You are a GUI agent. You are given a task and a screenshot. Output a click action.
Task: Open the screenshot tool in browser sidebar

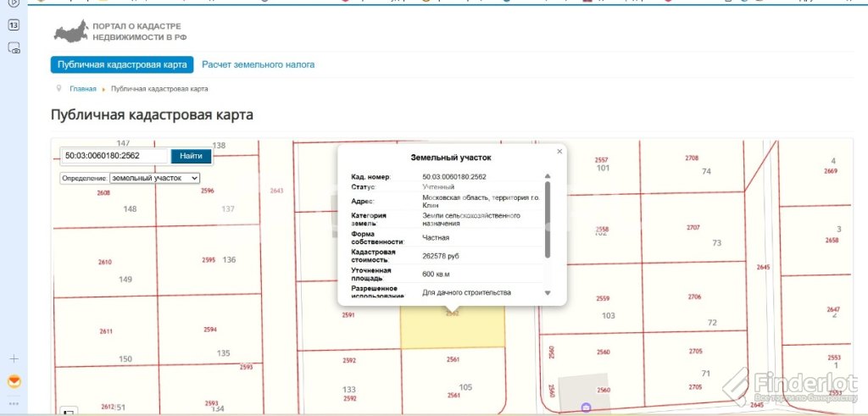tap(14, 49)
